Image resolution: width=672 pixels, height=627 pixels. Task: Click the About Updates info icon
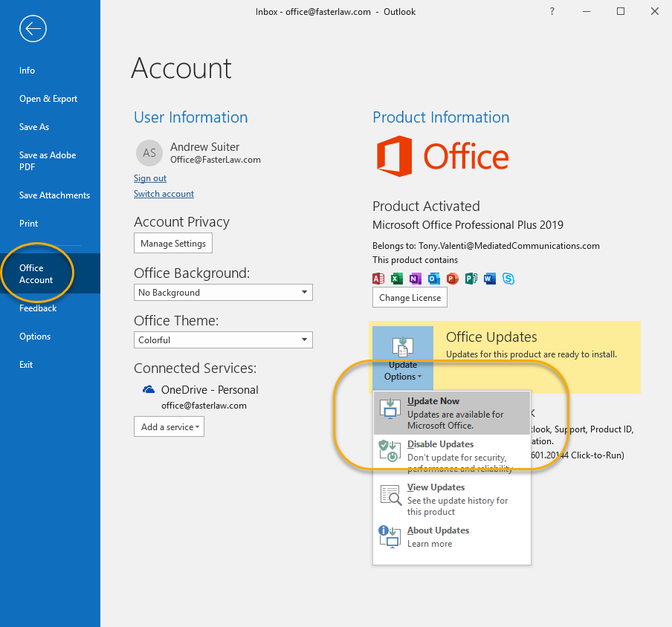[390, 537]
